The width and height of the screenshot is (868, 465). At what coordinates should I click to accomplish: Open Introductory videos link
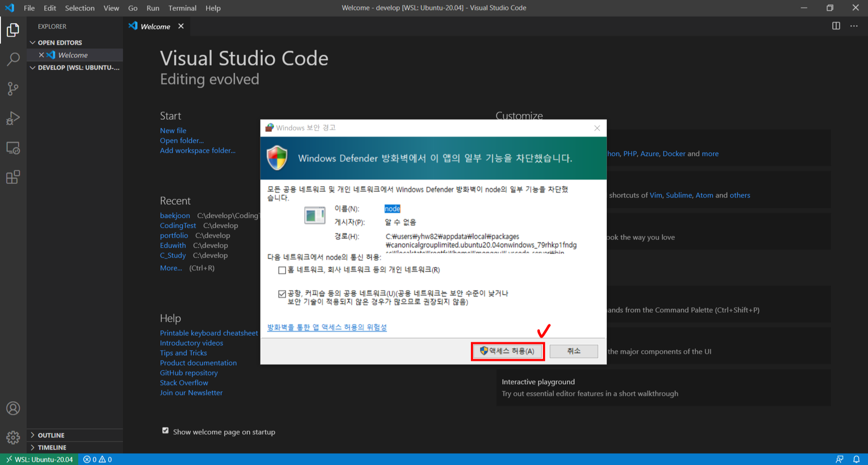[191, 343]
